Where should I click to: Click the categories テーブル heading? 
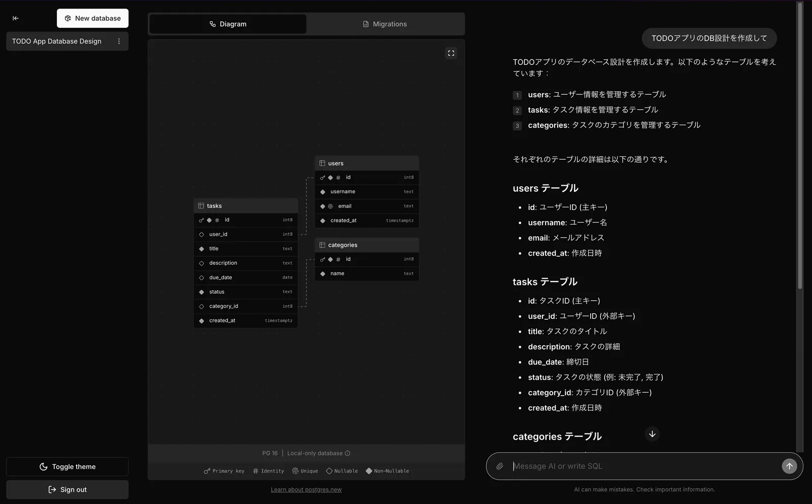557,437
